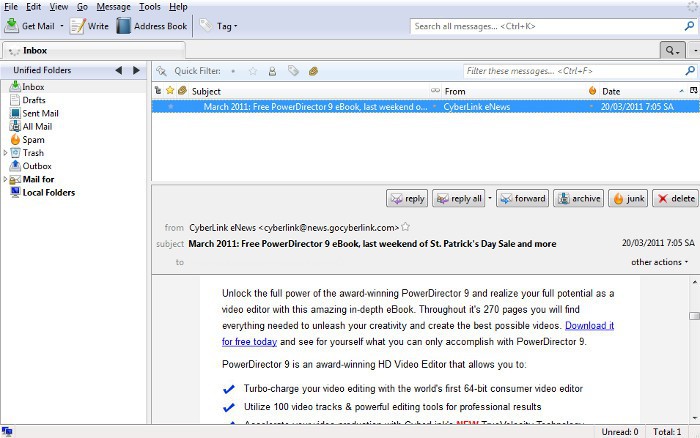Open the Get Mail dropdown arrow
Image resolution: width=700 pixels, height=438 pixels.
click(62, 26)
